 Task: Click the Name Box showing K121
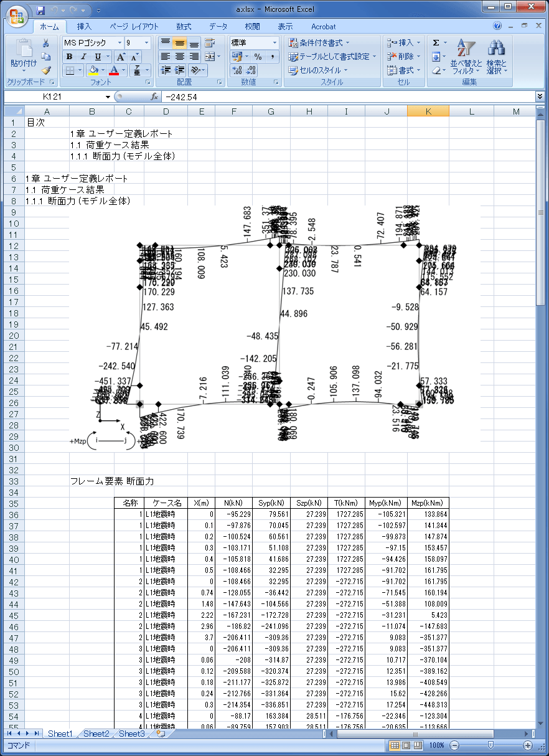point(52,97)
